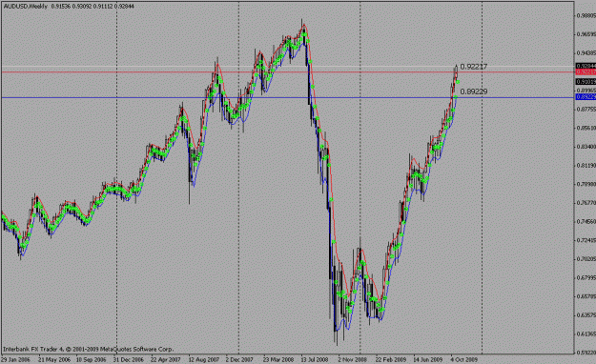Click the blue price tag on the price axis

click(586, 97)
